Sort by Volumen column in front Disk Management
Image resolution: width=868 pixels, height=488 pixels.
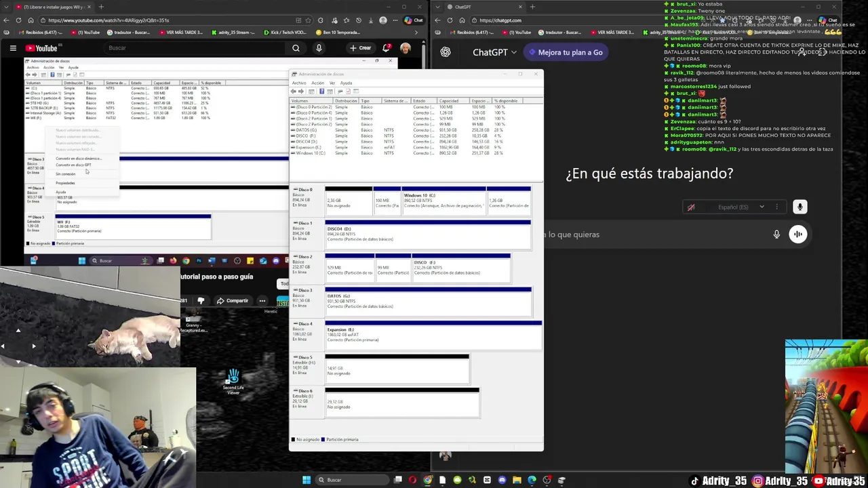click(x=311, y=101)
